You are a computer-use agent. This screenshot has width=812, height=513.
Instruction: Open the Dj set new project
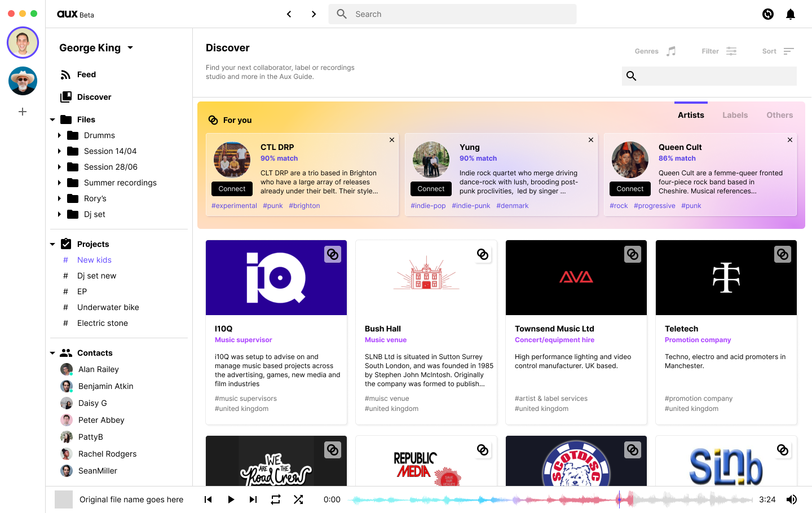[x=96, y=276]
